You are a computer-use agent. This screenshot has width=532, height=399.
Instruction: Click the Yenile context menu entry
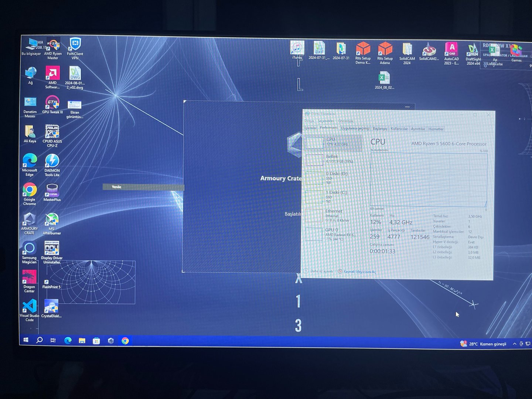143,187
